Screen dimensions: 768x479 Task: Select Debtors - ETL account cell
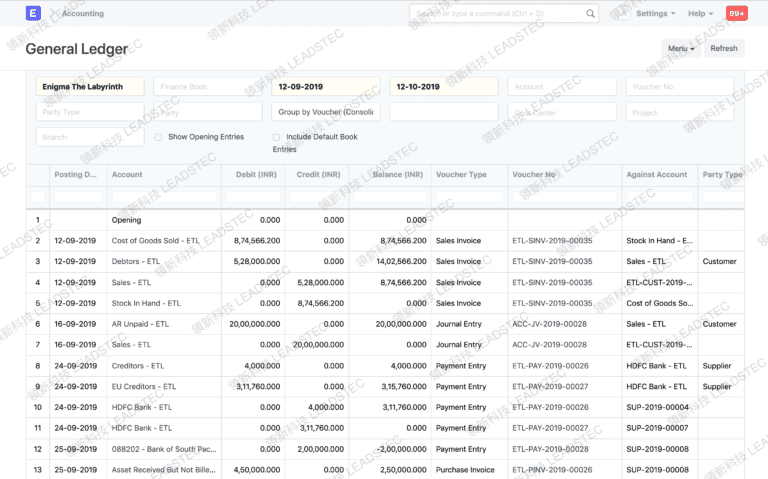pos(164,262)
